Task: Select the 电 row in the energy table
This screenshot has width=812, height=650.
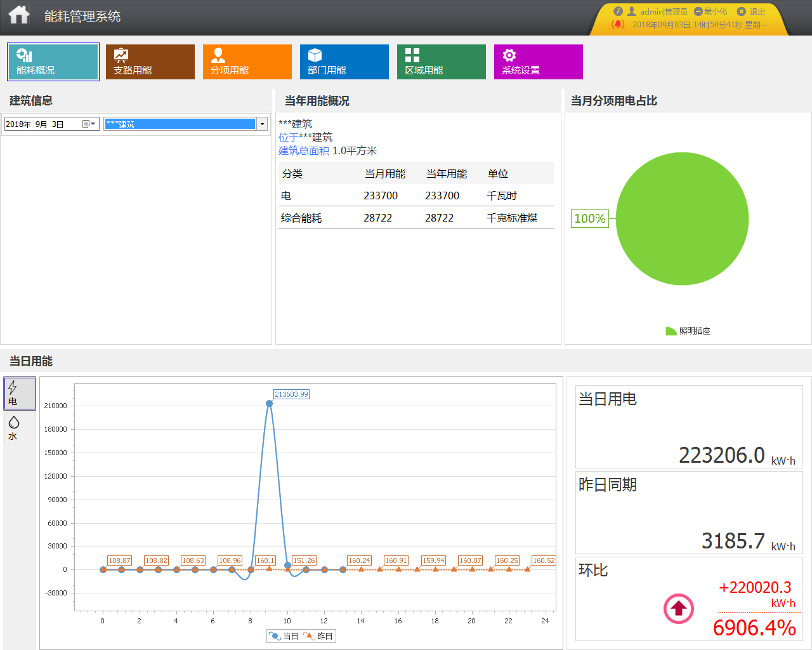Action: (x=416, y=196)
